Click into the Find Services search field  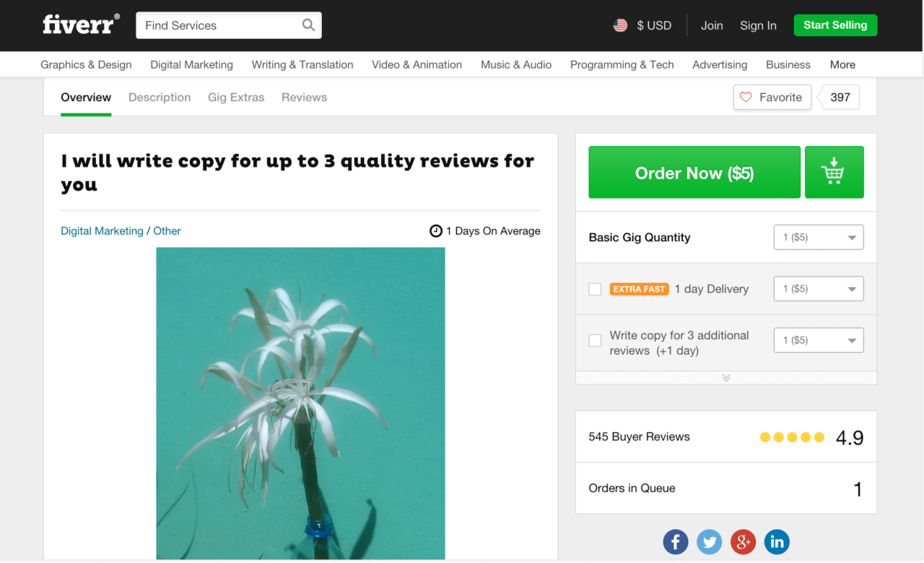[219, 25]
